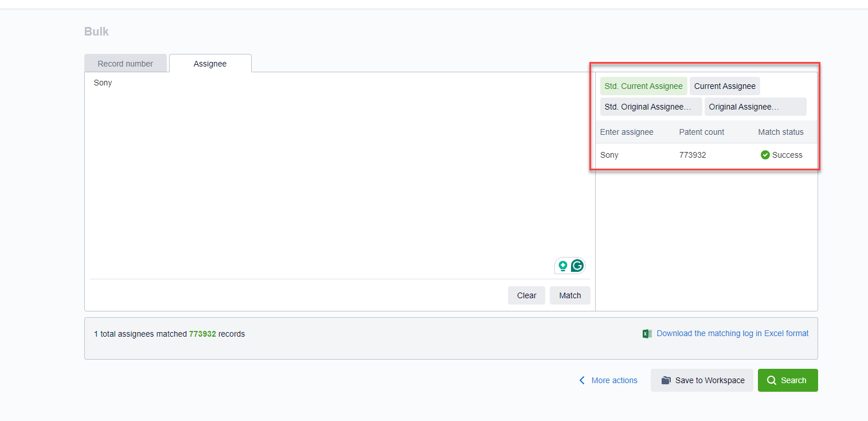This screenshot has height=421, width=868.
Task: Enable the Std. Original Assignee filter
Action: tap(651, 107)
